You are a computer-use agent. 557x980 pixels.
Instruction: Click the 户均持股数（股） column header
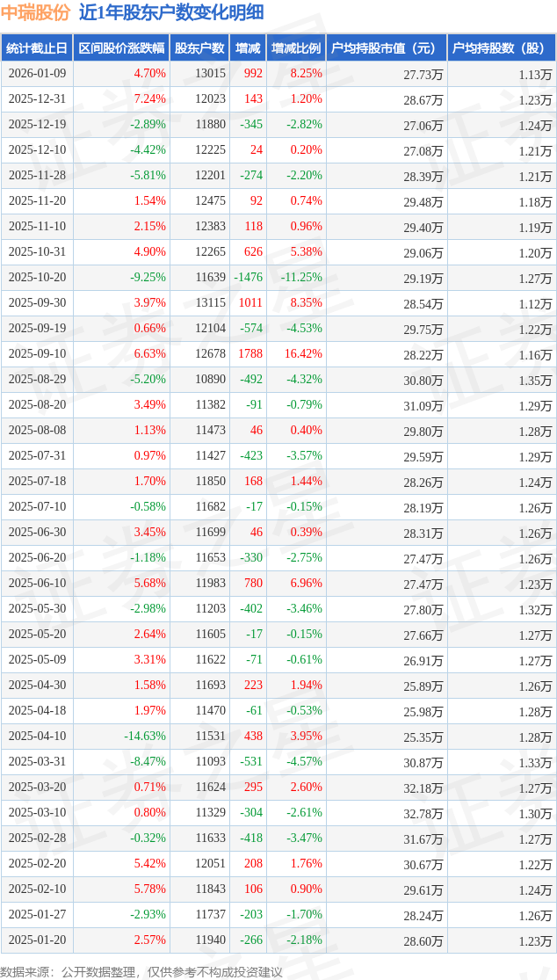click(x=501, y=48)
